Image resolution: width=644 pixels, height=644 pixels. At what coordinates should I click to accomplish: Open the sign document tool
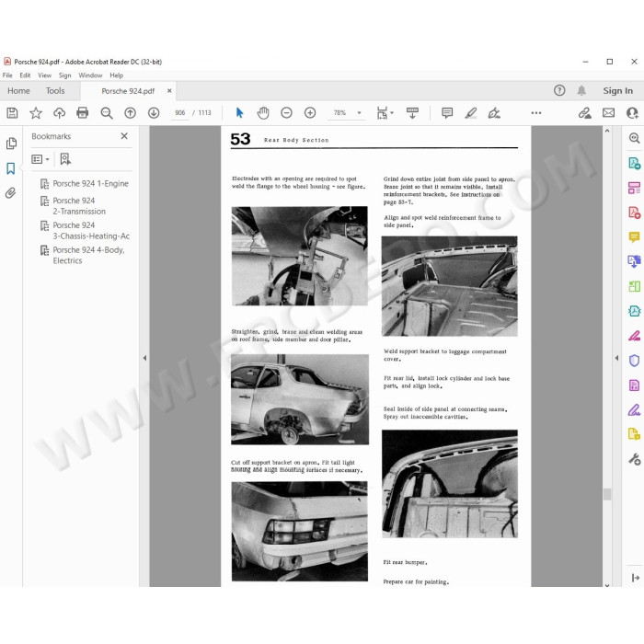[x=494, y=113]
